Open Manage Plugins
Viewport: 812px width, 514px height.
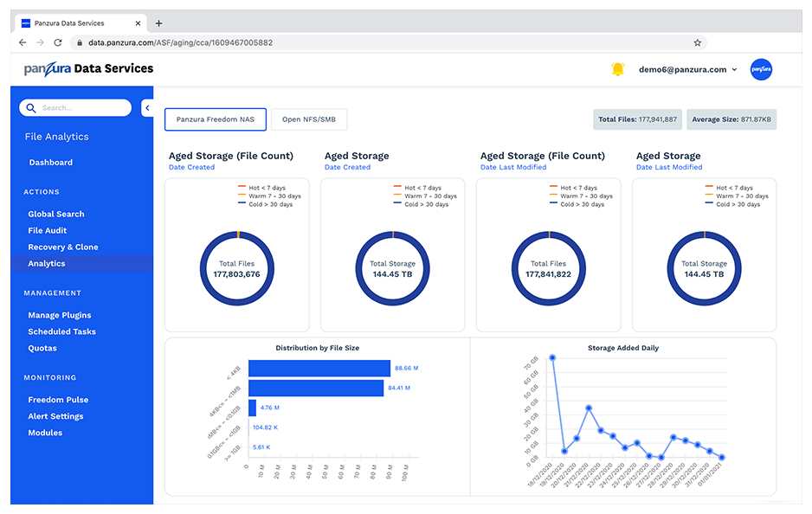point(60,315)
